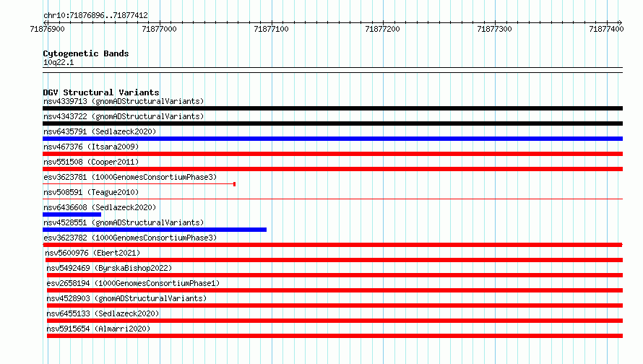Click ruler position 71877100
643x364 pixels.
271,29
